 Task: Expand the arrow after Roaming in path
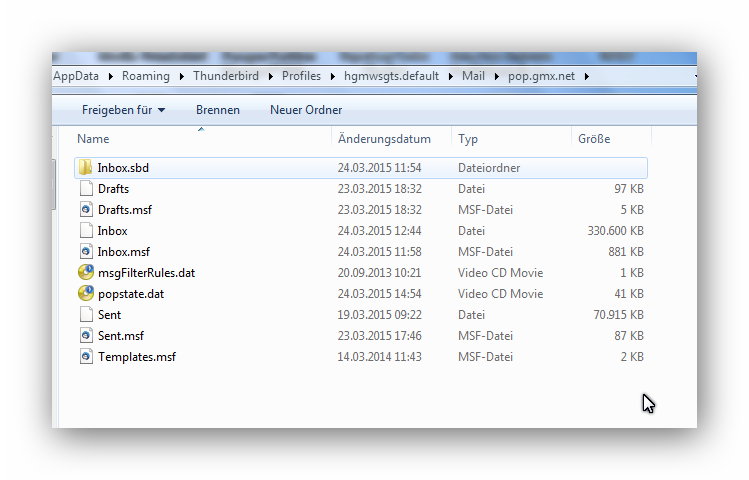pyautogui.click(x=182, y=76)
